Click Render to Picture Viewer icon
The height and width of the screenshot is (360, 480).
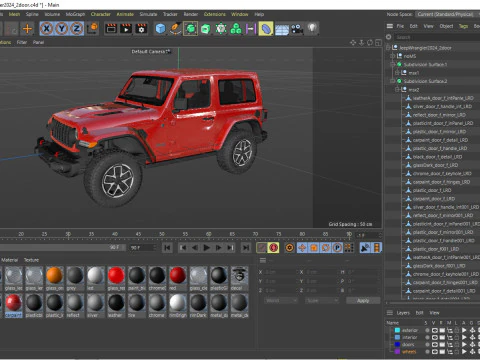coord(126,29)
